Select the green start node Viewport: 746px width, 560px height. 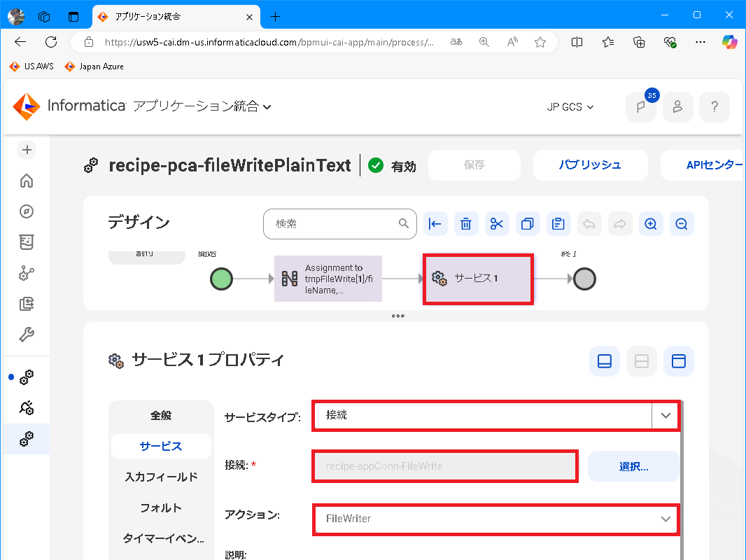pos(221,279)
